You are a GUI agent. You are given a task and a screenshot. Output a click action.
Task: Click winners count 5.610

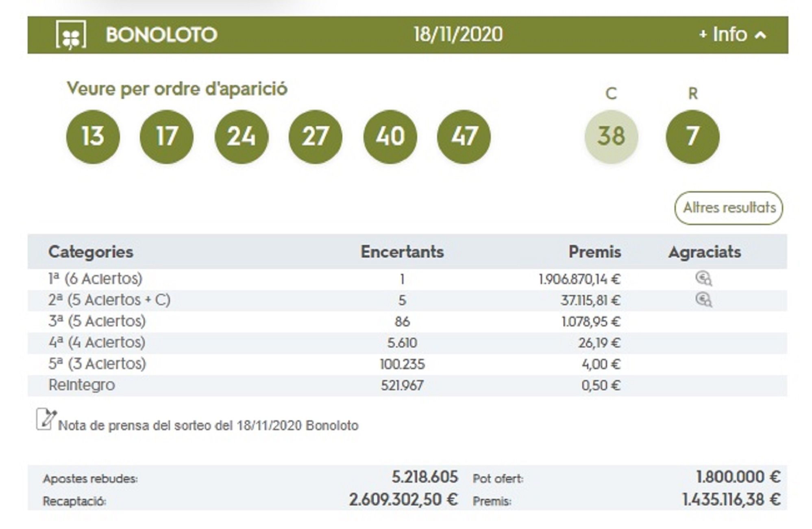402,343
